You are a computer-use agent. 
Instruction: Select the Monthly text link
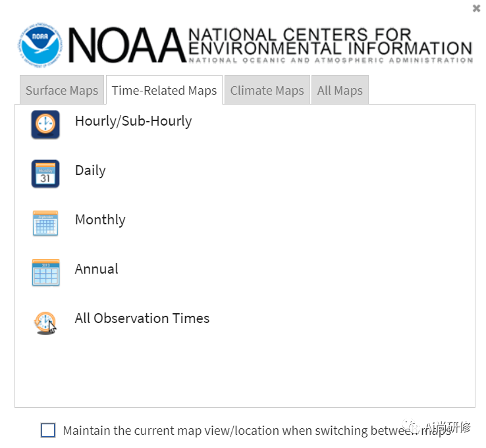pyautogui.click(x=100, y=220)
